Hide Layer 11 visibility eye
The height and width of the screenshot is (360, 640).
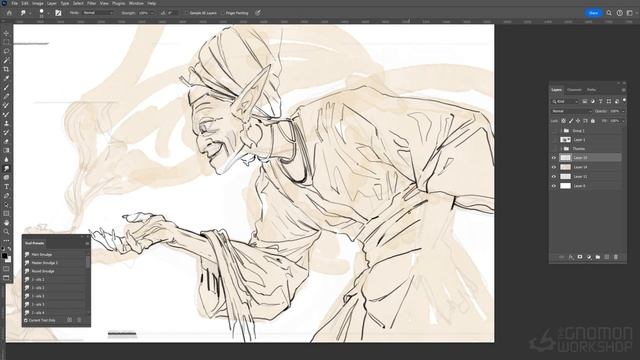click(554, 177)
